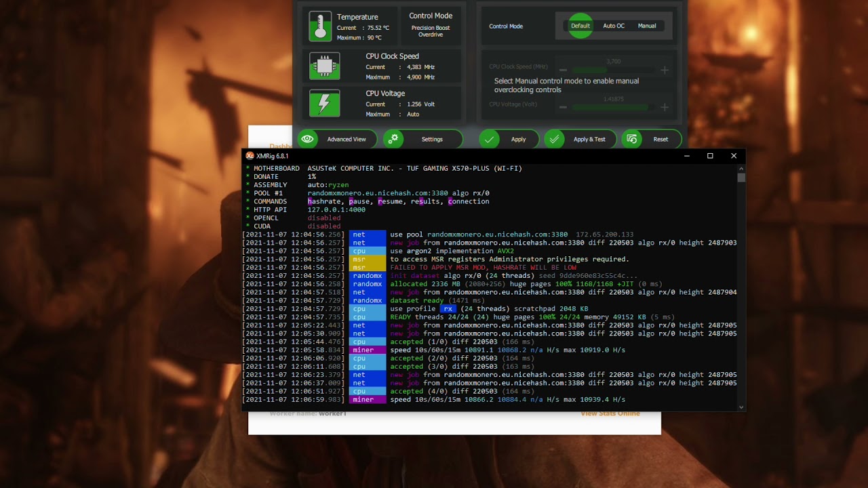This screenshot has height=488, width=868.
Task: Click pool address randomxmonero.eu.nicehash.com:3380 in POOL #1 line
Action: click(378, 193)
